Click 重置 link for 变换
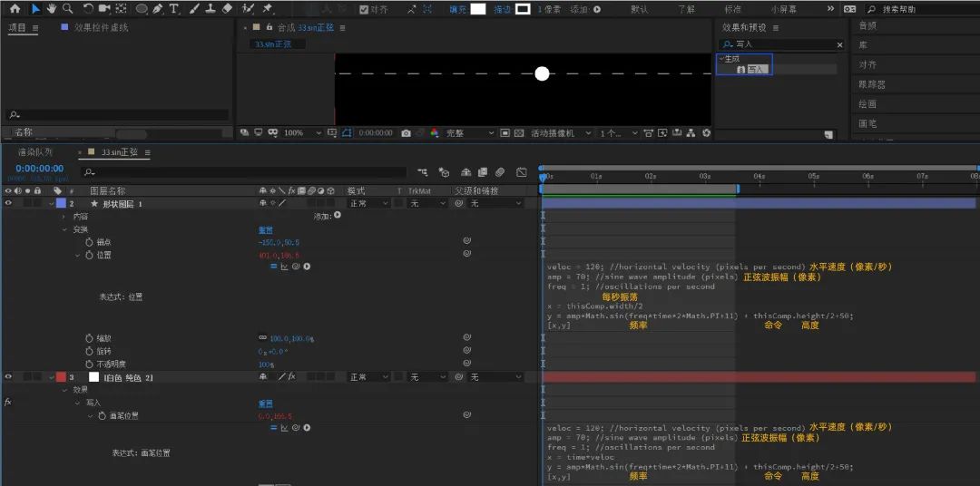Image resolution: width=980 pixels, height=486 pixels. click(266, 229)
